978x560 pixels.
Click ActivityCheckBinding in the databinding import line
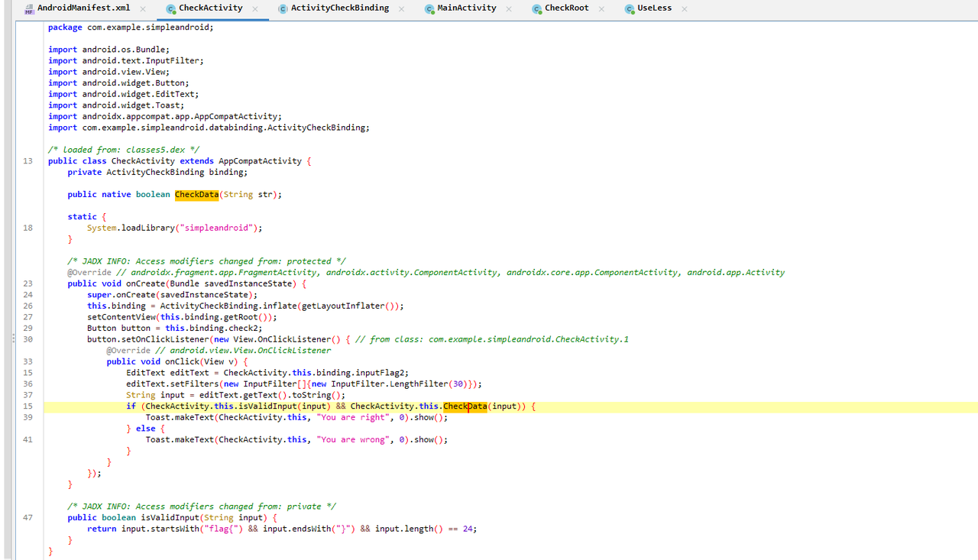point(318,128)
